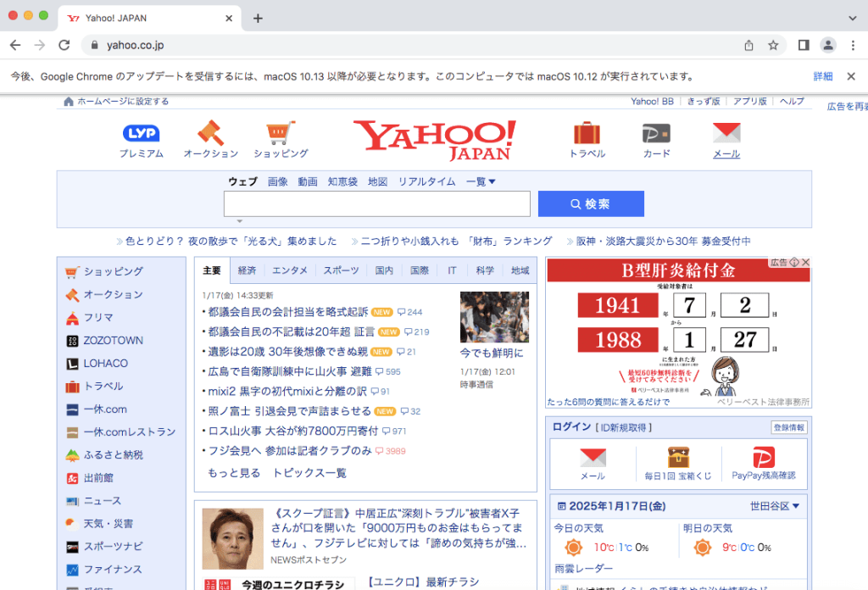868x590 pixels.
Task: Open もっと見る news link
Action: [234, 473]
